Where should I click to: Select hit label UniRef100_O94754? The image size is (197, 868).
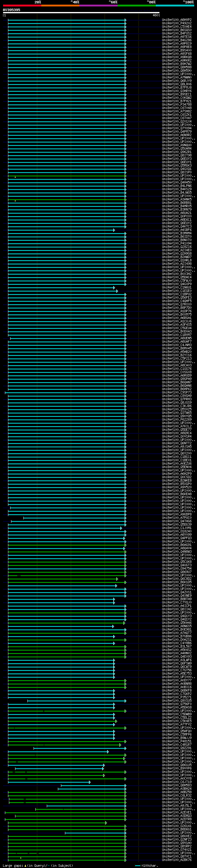pos(177,568)
